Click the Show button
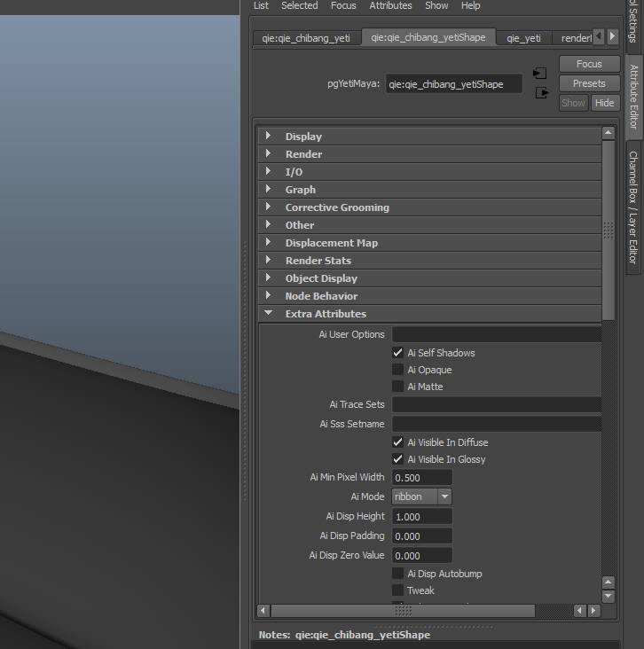Viewport: 644px width, 649px height. (x=573, y=103)
